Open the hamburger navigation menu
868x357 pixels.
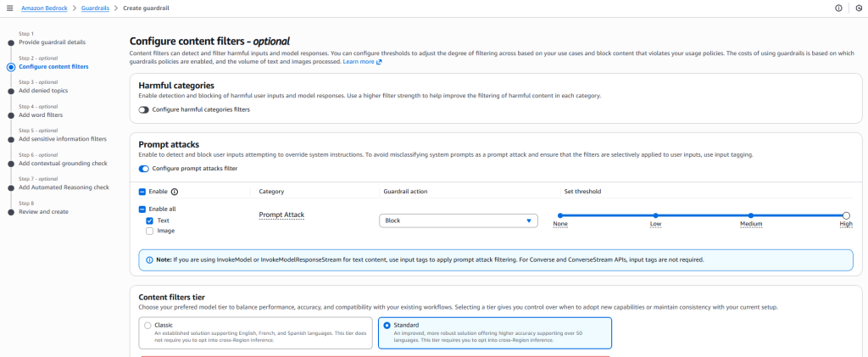click(x=9, y=8)
